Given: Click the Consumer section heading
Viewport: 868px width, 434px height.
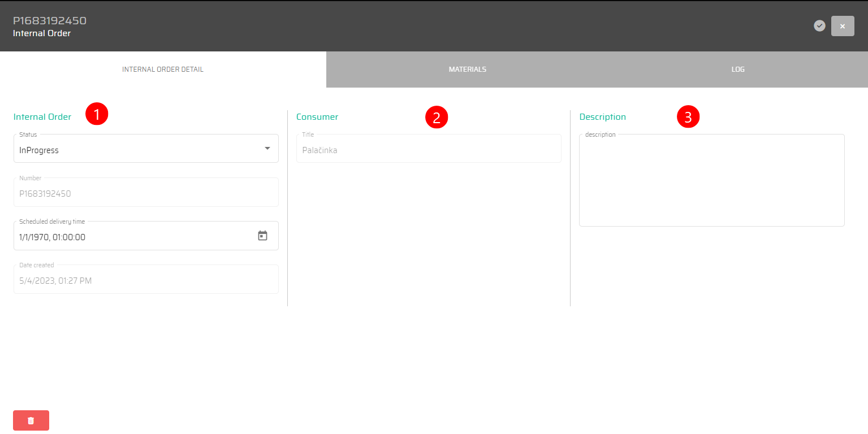Looking at the screenshot, I should (317, 117).
